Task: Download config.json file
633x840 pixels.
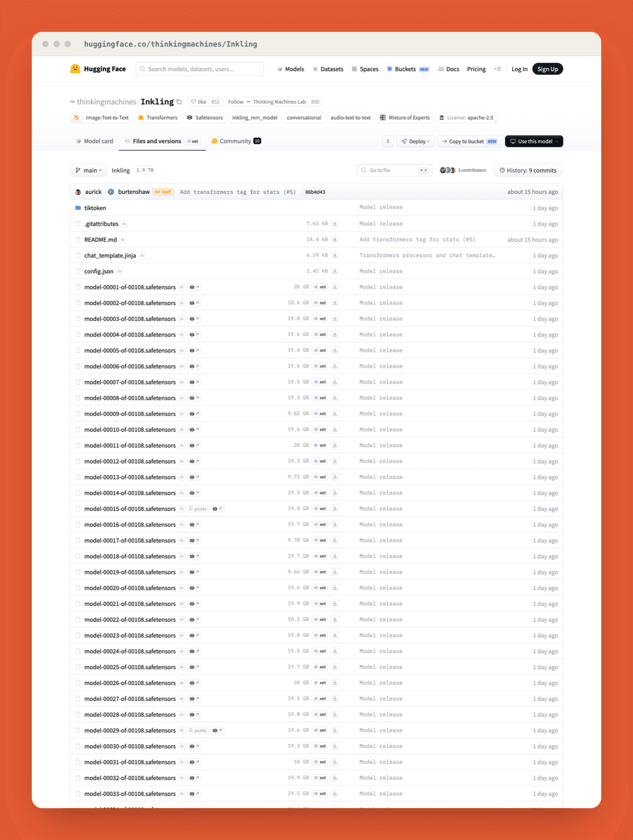Action: 335,271
